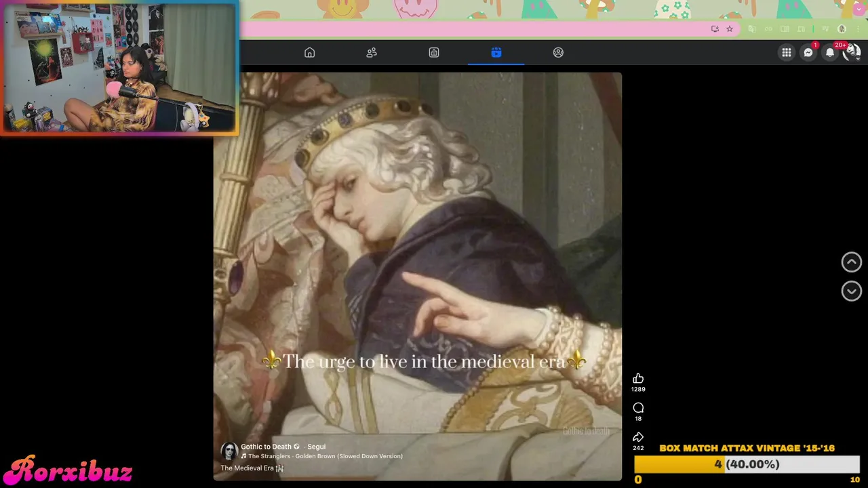The image size is (868, 488).
Task: Open the Groups tab icon in navigation
Action: 558,52
